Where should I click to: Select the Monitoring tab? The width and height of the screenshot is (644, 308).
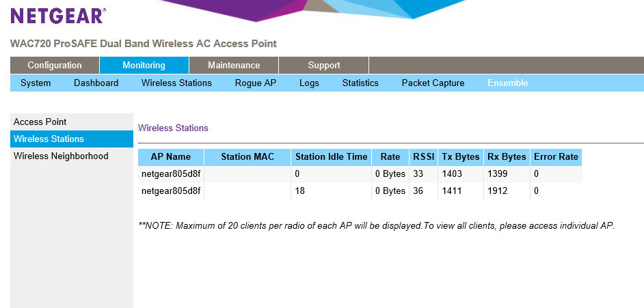click(x=144, y=65)
